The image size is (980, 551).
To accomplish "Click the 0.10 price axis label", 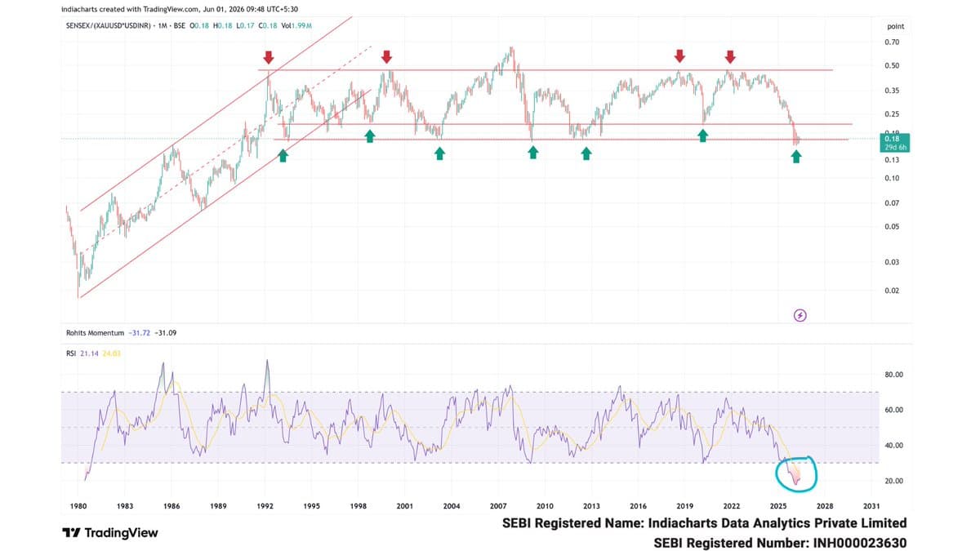I will (x=892, y=178).
